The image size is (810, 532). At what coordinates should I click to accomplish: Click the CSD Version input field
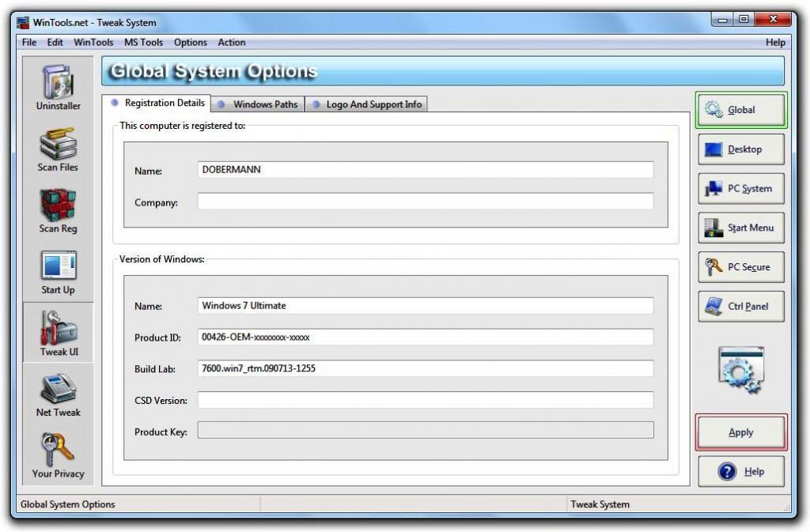point(426,400)
